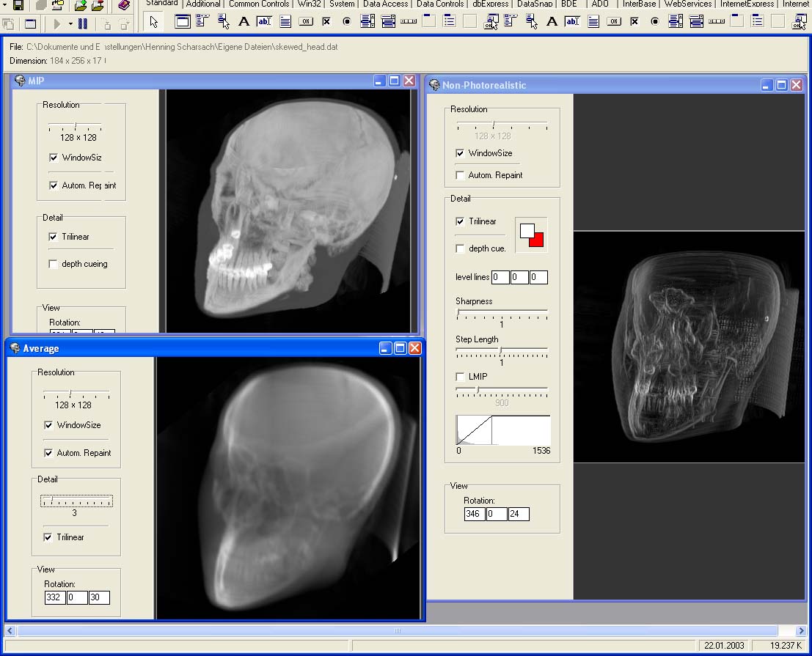Check the LMIP option in Non-Photorealistic
Screen dimensions: 812x656
pyautogui.click(x=460, y=377)
